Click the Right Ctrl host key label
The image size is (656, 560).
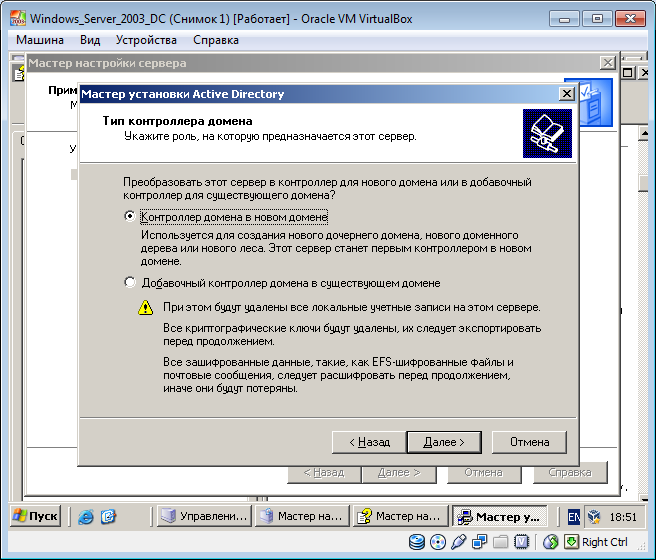coord(605,542)
